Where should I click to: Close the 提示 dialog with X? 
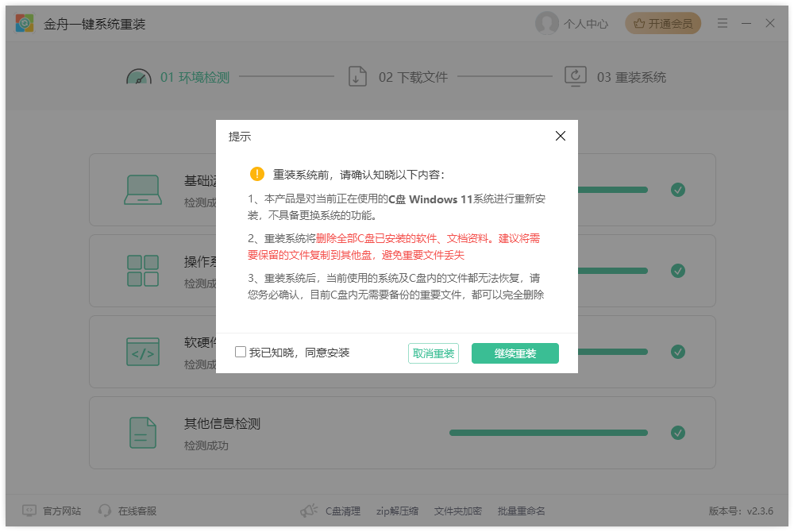pyautogui.click(x=560, y=136)
